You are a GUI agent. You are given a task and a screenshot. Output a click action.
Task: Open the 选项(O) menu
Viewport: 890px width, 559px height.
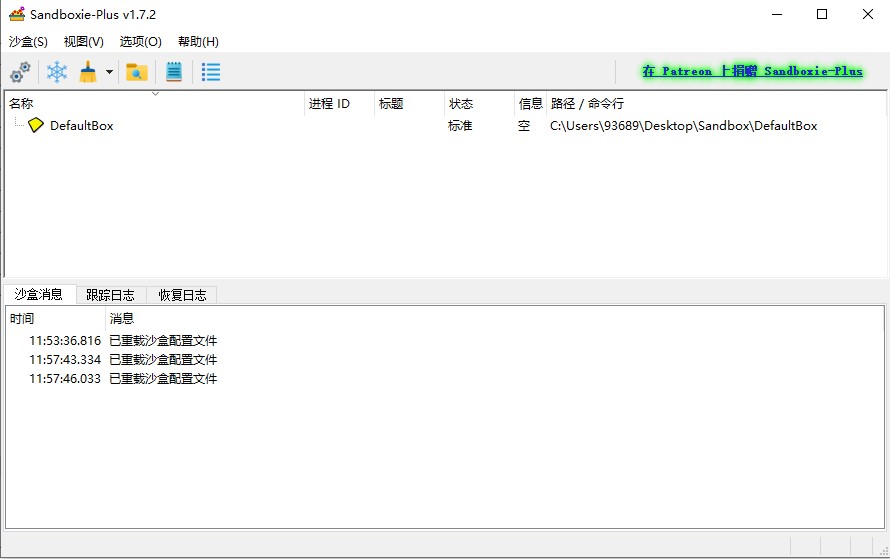(x=141, y=41)
